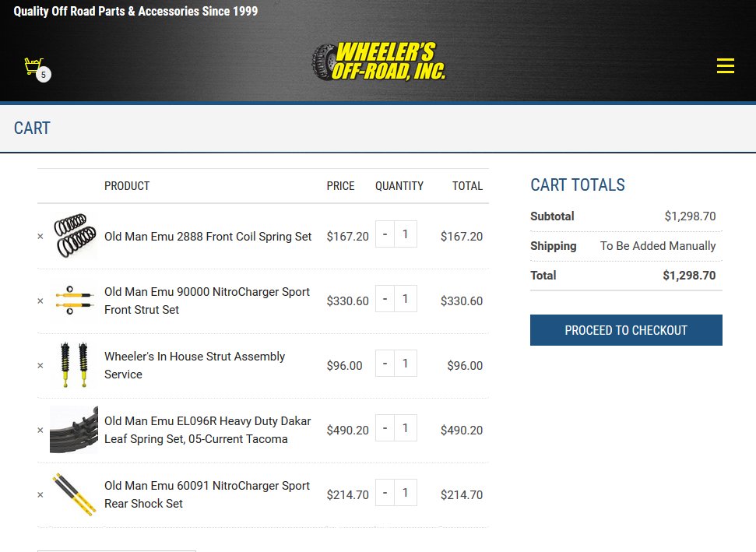Remove Old Man Emu 2888 Coil Spring Set
Image resolution: width=756 pixels, height=552 pixels.
point(40,236)
